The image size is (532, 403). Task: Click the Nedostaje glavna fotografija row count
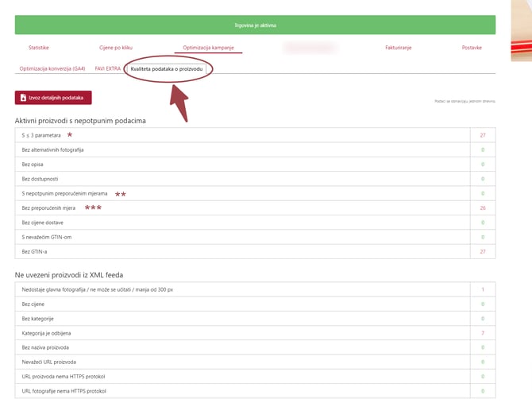point(482,289)
